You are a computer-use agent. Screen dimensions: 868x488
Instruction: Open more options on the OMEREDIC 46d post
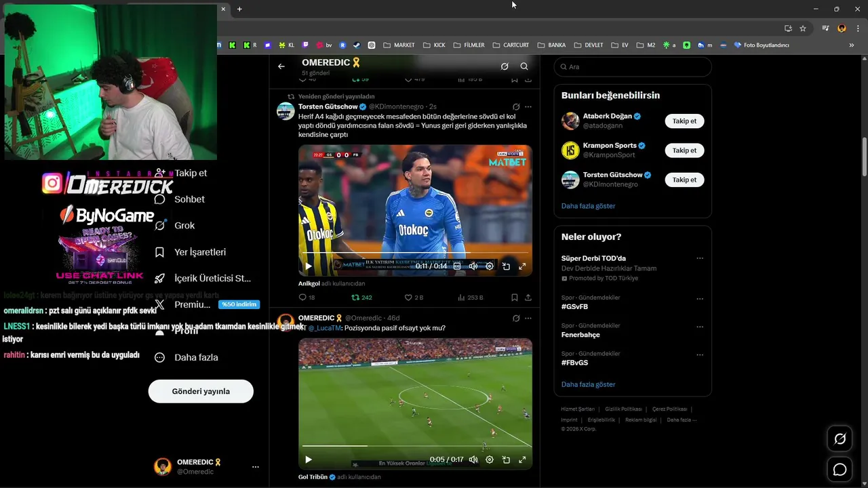(528, 319)
